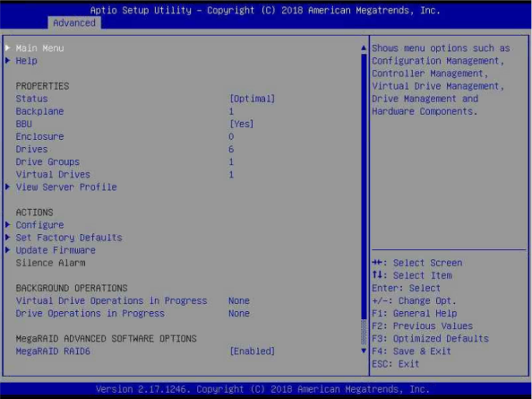Viewport: 532px width, 399px height.
Task: Open the Advanced tab
Action: 74,22
